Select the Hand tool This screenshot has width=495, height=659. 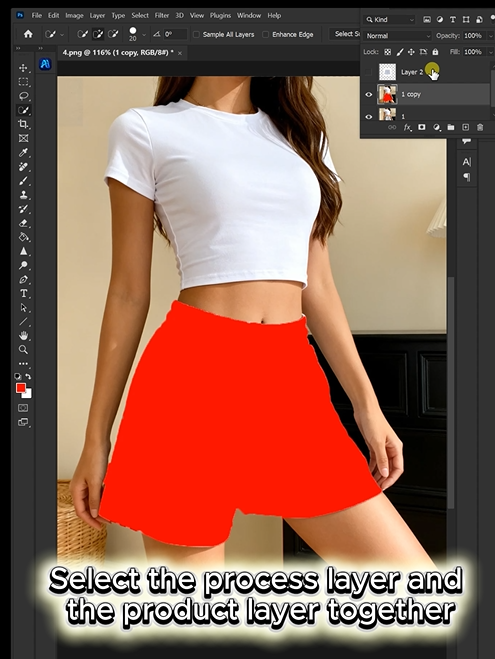click(x=23, y=335)
